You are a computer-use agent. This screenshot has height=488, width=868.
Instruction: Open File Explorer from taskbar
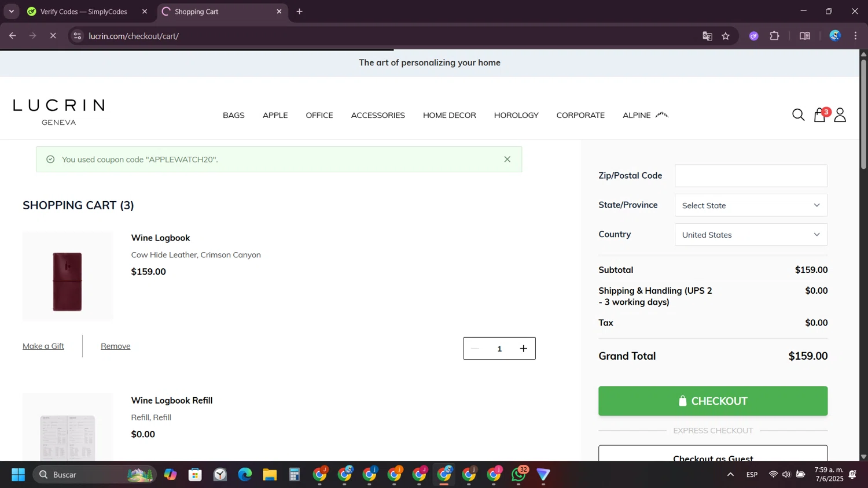(x=270, y=475)
